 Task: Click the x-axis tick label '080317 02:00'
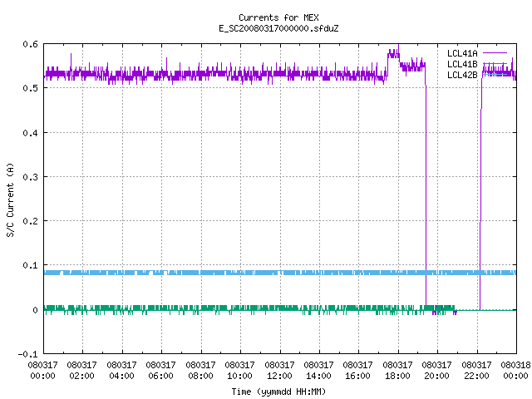tap(81, 371)
